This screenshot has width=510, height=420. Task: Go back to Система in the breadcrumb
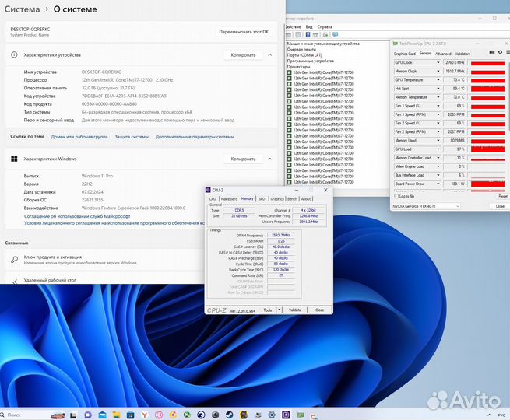pos(22,9)
